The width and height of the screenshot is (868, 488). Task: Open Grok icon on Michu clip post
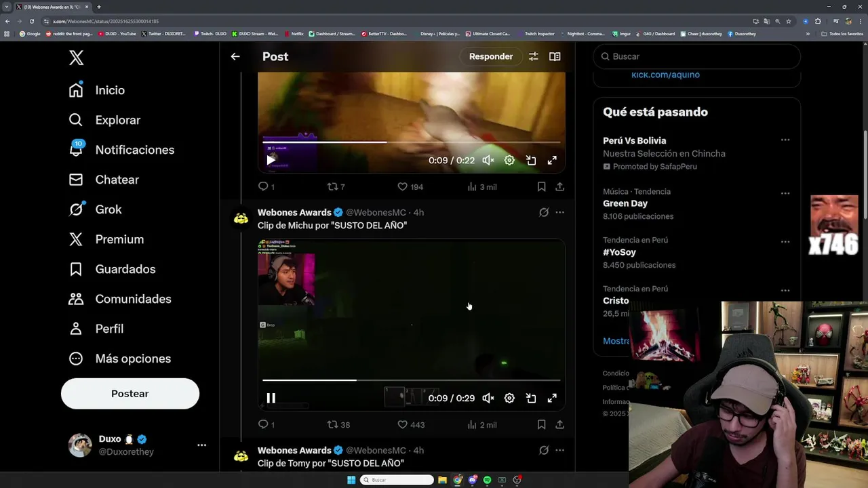544,212
